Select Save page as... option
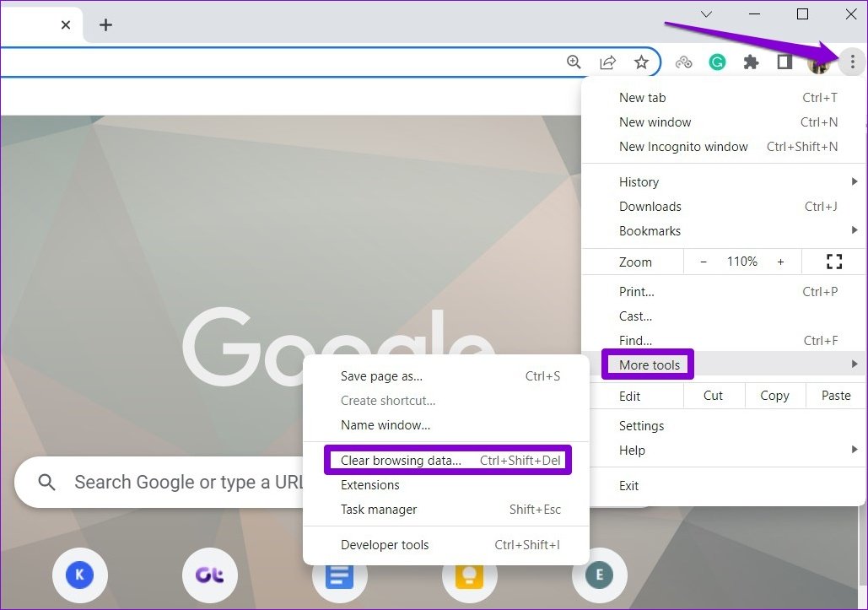 (x=446, y=375)
